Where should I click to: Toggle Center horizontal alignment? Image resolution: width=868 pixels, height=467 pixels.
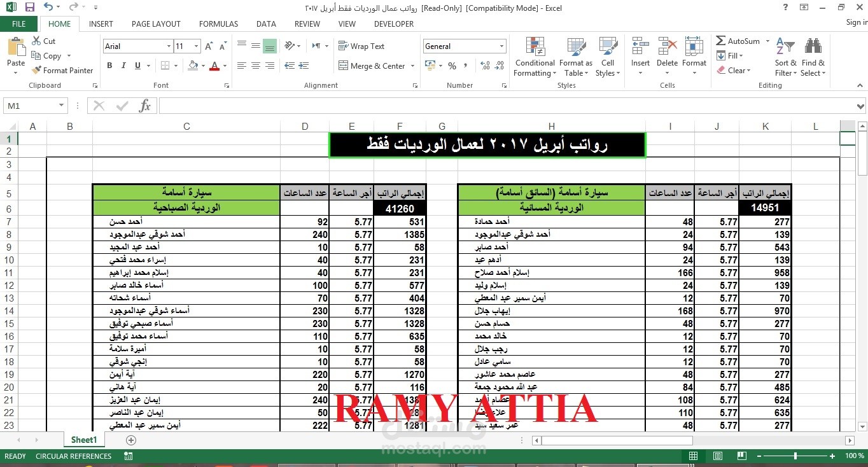pos(255,66)
